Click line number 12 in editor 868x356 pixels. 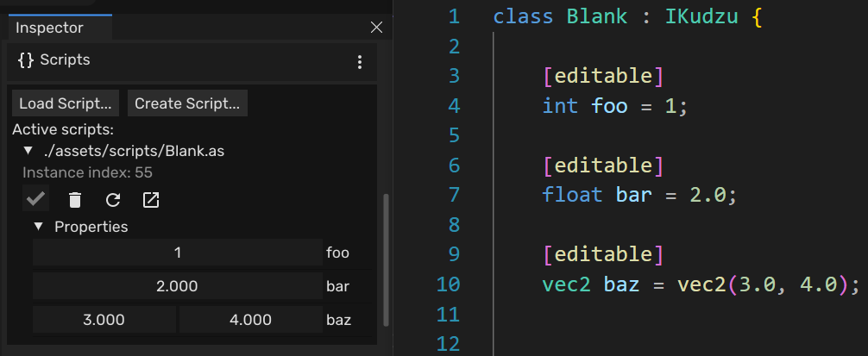coord(449,344)
